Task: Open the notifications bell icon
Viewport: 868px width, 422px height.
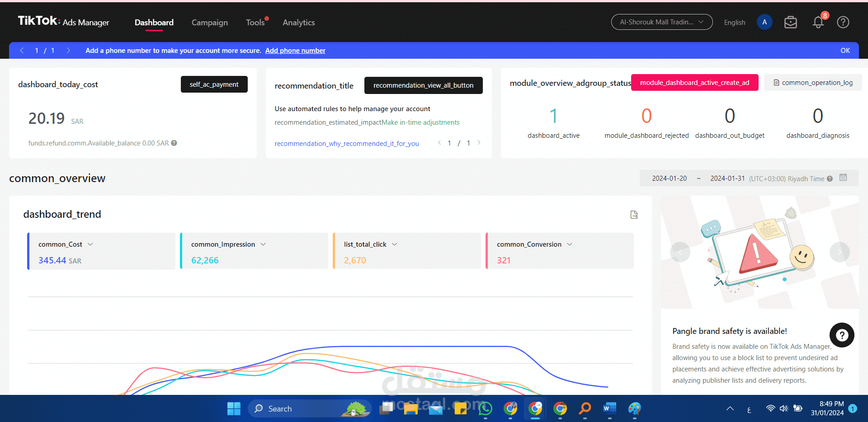Action: 818,22
